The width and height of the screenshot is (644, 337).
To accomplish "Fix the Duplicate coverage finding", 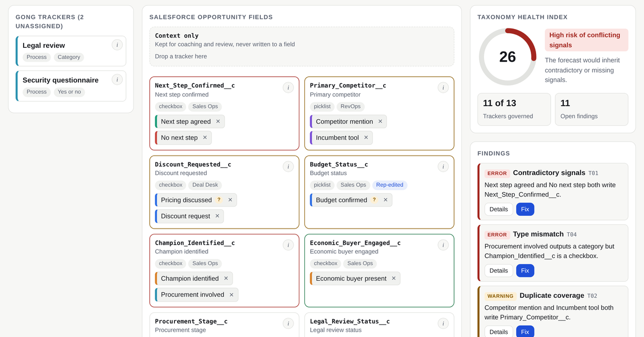I will pyautogui.click(x=525, y=332).
